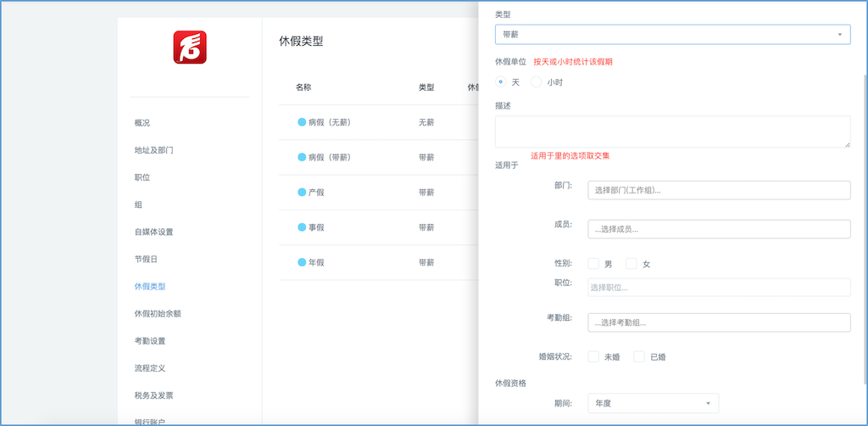Go to 概况 in sidebar
The width and height of the screenshot is (868, 426).
(142, 123)
